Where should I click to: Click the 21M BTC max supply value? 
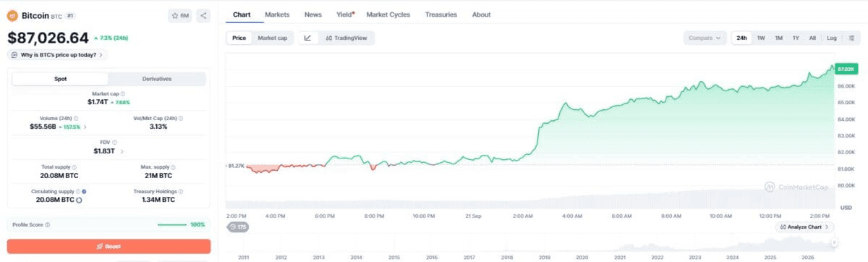(x=157, y=176)
